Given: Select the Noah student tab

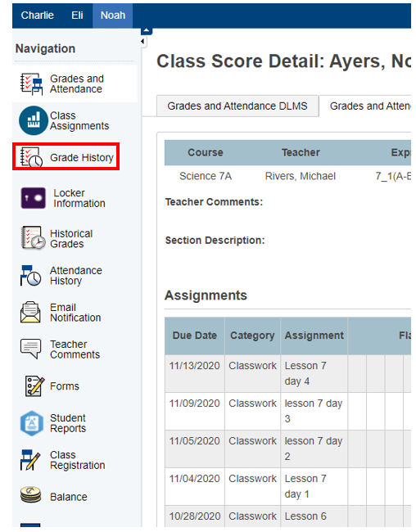Looking at the screenshot, I should click(113, 16).
